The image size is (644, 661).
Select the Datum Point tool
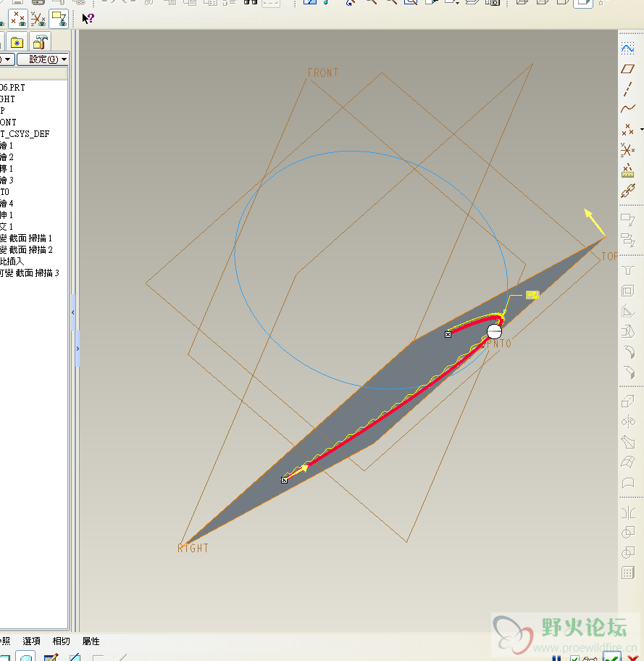click(x=627, y=130)
